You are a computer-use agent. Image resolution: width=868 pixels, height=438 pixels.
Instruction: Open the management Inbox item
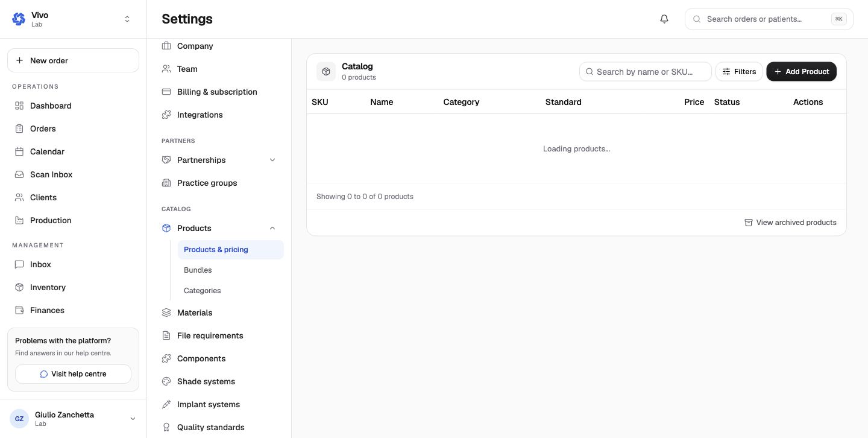pyautogui.click(x=73, y=264)
